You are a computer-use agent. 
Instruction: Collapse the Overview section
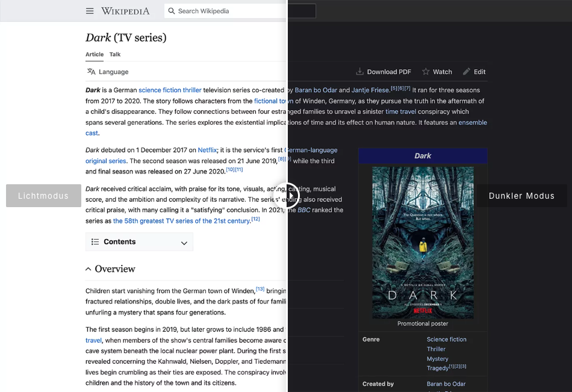coord(89,269)
